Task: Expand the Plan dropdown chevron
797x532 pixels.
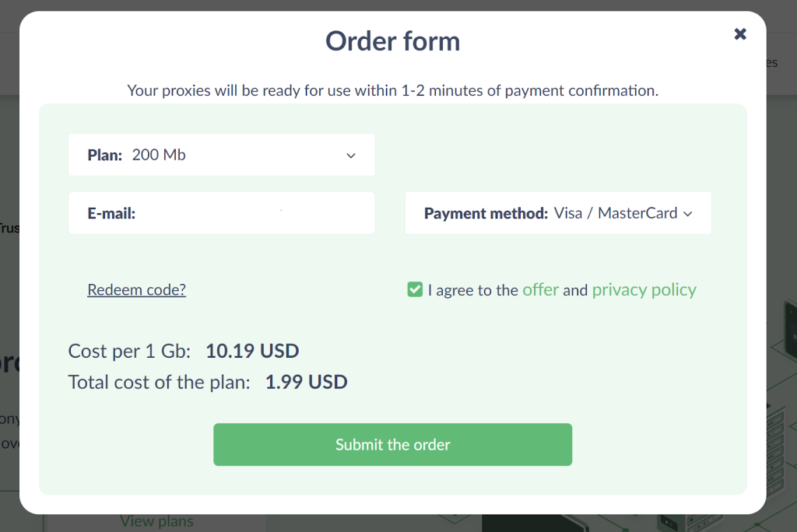Action: click(x=351, y=156)
